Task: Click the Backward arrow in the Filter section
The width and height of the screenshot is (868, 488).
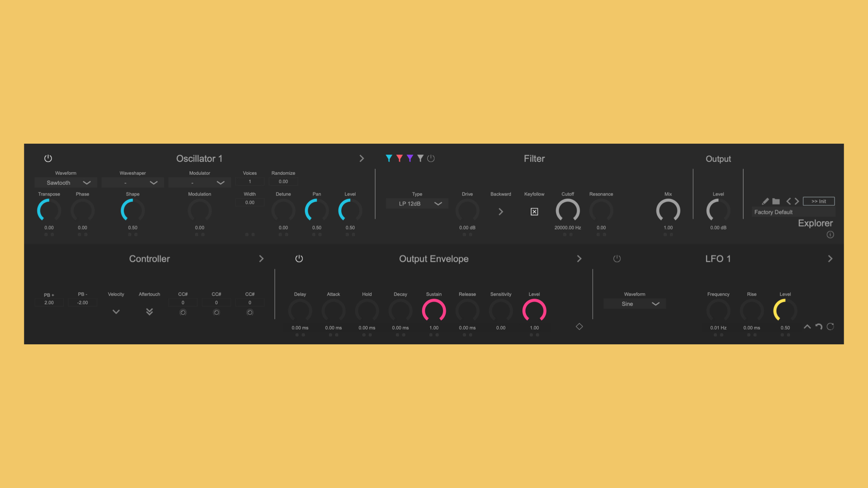Action: (500, 211)
